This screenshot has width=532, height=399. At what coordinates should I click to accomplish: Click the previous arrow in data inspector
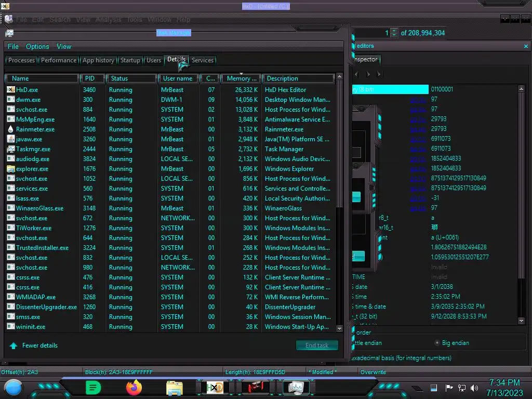(x=356, y=74)
